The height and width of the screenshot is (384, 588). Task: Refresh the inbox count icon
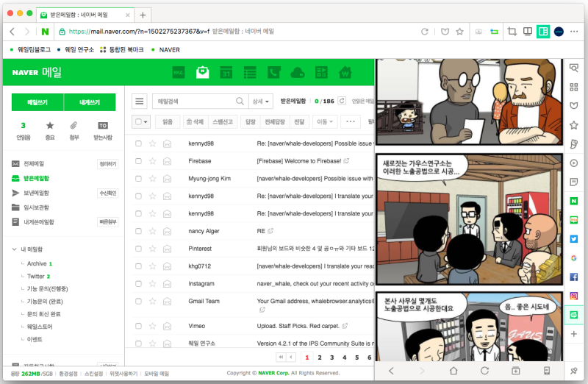coord(342,101)
